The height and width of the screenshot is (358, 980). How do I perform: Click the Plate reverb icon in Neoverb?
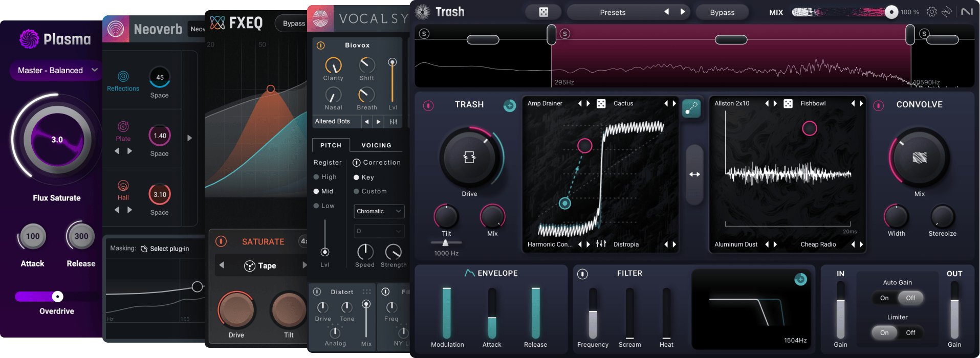click(123, 127)
